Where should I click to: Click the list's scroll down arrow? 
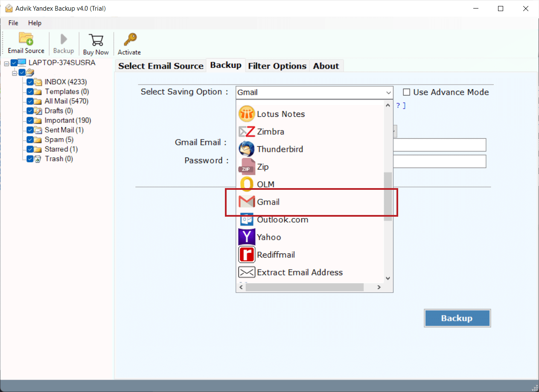pyautogui.click(x=388, y=278)
